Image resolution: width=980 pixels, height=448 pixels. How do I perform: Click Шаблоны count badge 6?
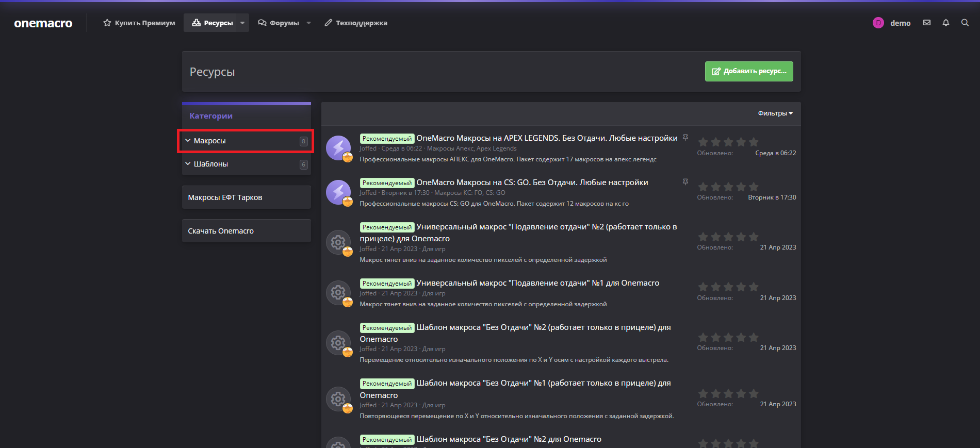click(304, 164)
